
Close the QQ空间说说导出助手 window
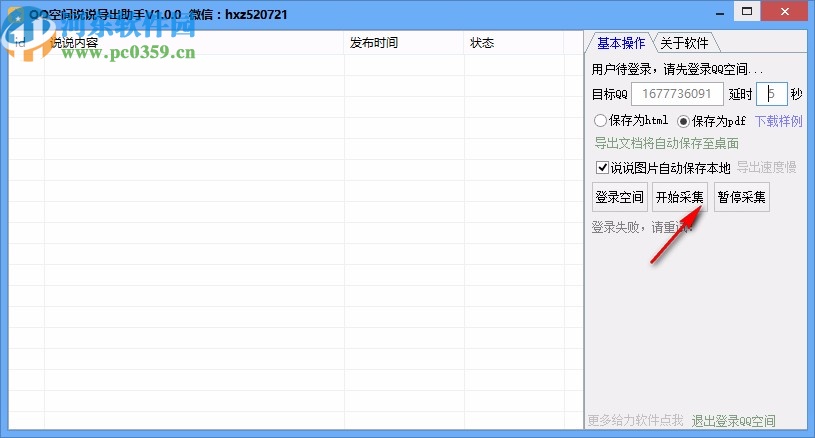tap(785, 11)
